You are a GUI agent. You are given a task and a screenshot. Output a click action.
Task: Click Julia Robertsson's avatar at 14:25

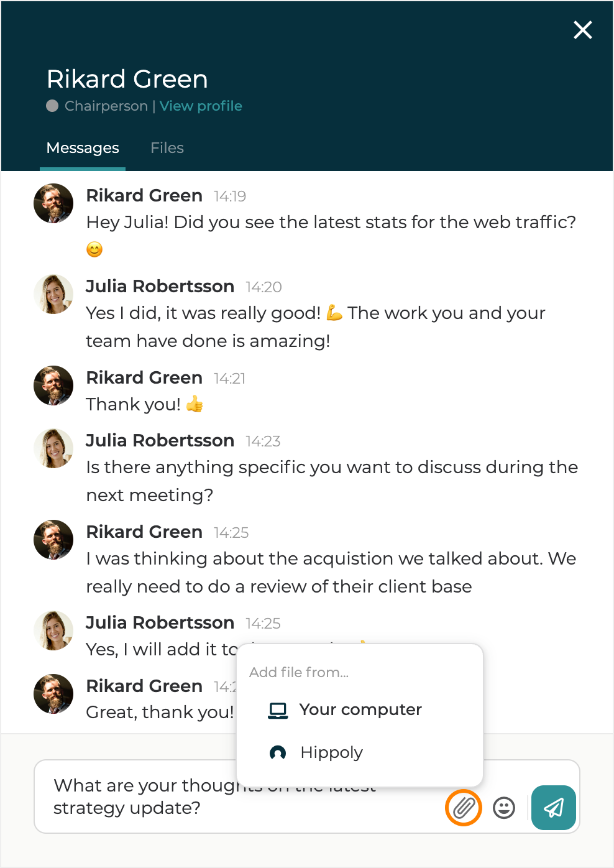[x=53, y=630]
